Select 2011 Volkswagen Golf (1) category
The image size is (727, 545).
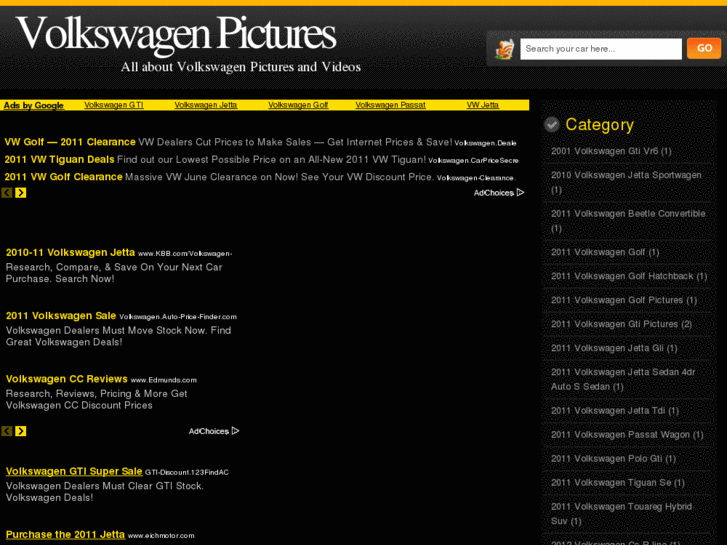click(605, 252)
